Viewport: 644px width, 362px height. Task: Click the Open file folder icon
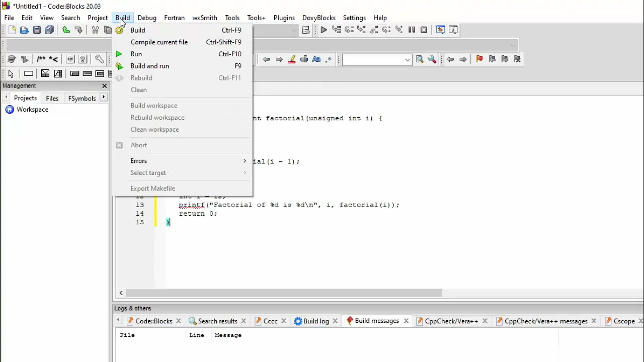[x=24, y=30]
